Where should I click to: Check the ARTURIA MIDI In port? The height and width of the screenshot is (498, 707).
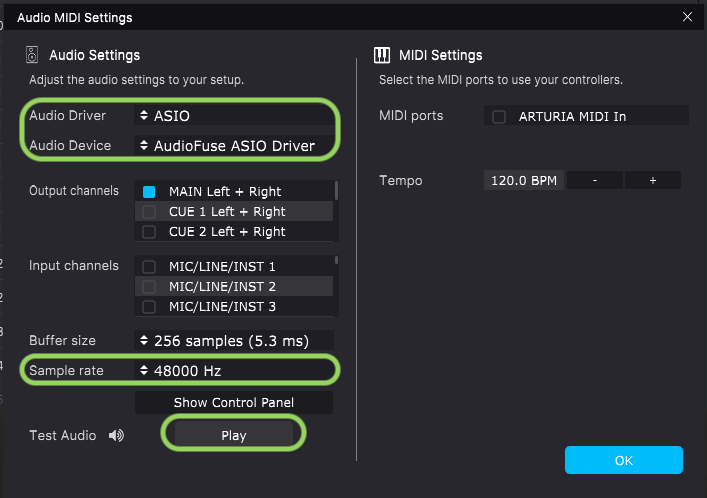click(x=499, y=117)
